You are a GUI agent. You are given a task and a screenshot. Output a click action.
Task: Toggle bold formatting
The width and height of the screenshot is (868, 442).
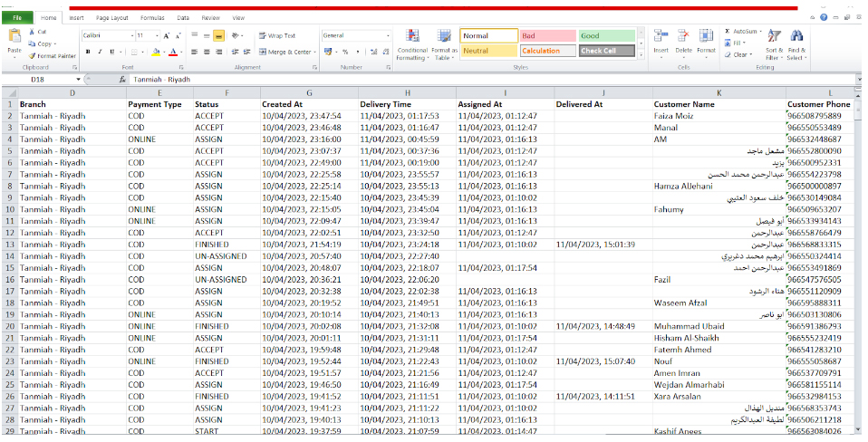click(x=88, y=52)
